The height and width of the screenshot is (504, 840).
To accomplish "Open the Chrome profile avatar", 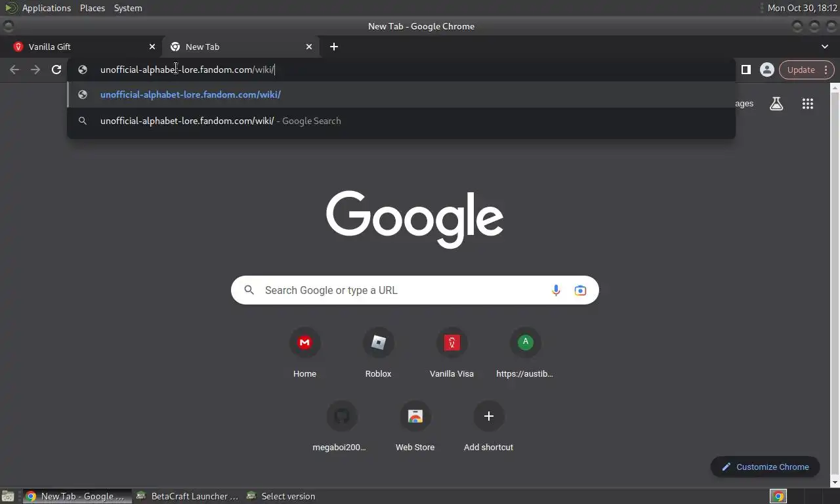I will [766, 70].
